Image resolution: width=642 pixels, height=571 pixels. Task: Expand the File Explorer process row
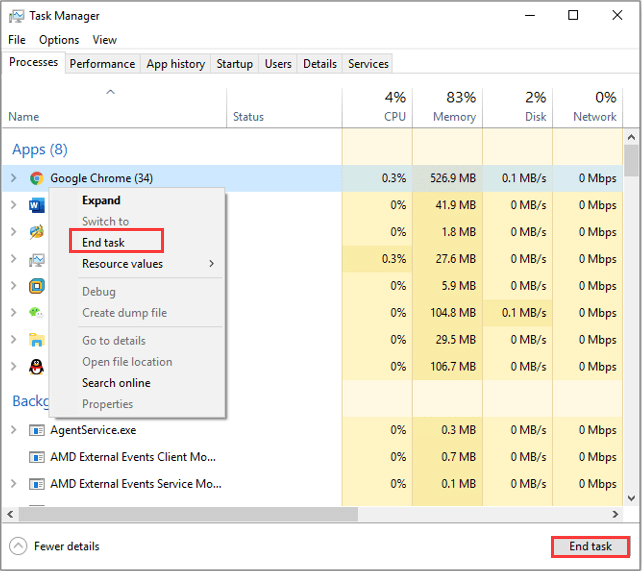pyautogui.click(x=14, y=340)
